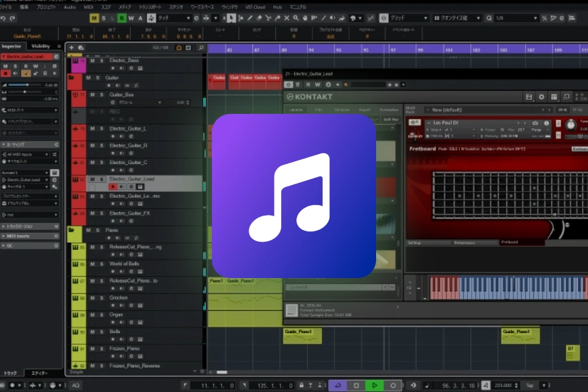Collapse the Guitar folder track
Screen dimensions: 588x392
pyautogui.click(x=71, y=78)
